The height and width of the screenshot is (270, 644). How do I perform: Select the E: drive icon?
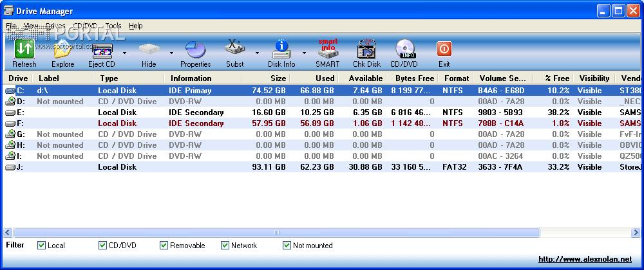(10, 113)
